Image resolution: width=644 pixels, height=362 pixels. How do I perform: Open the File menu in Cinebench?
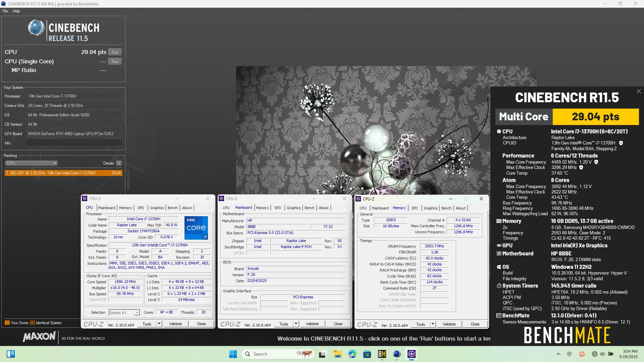(5, 11)
